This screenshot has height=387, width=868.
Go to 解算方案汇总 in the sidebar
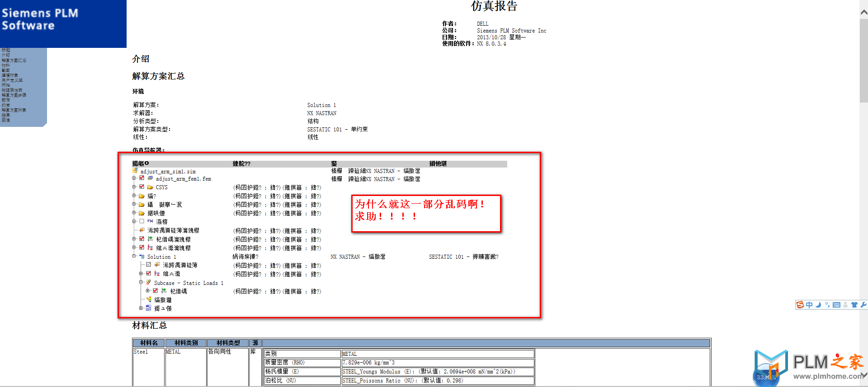14,60
